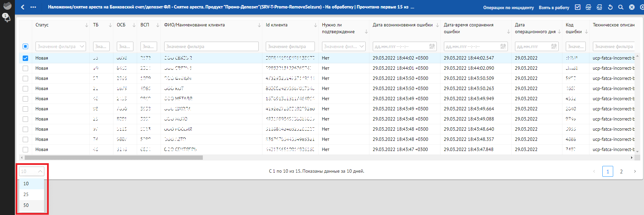The image size is (644, 215).
Task: Check the row for 29.03.2022 18:44:01
Action: [25, 68]
